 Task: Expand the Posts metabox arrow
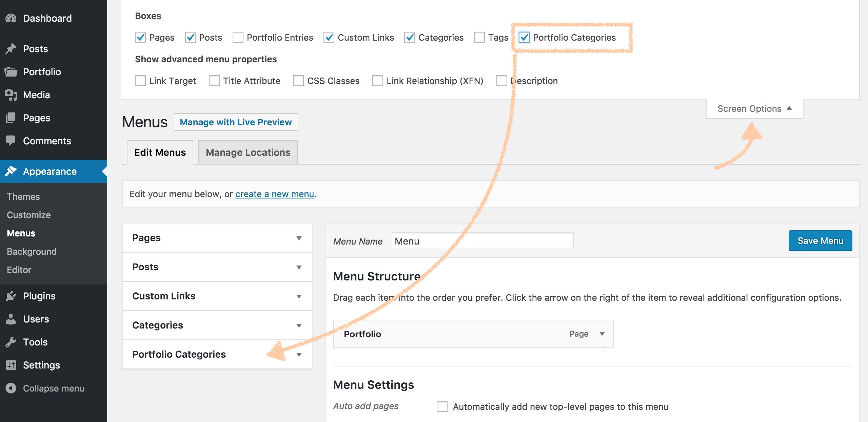pyautogui.click(x=299, y=267)
